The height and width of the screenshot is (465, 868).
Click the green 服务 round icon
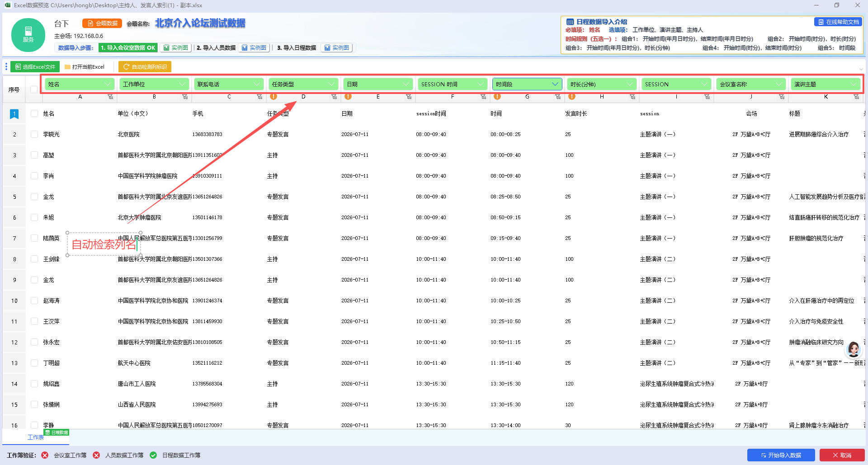[x=28, y=35]
